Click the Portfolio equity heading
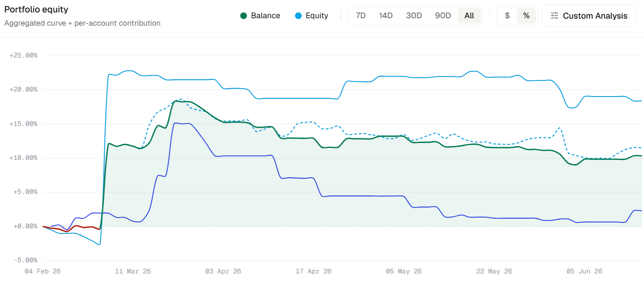The height and width of the screenshot is (288, 644). coord(36,9)
